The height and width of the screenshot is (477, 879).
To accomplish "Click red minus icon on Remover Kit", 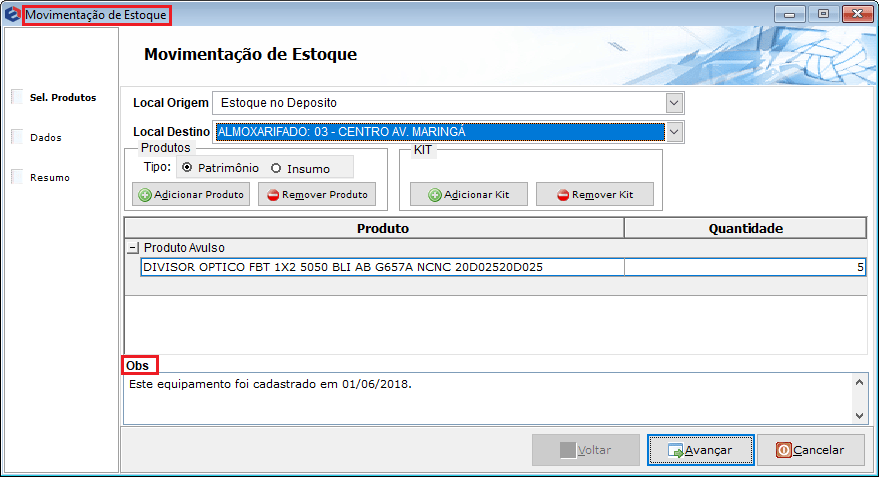I will point(563,195).
